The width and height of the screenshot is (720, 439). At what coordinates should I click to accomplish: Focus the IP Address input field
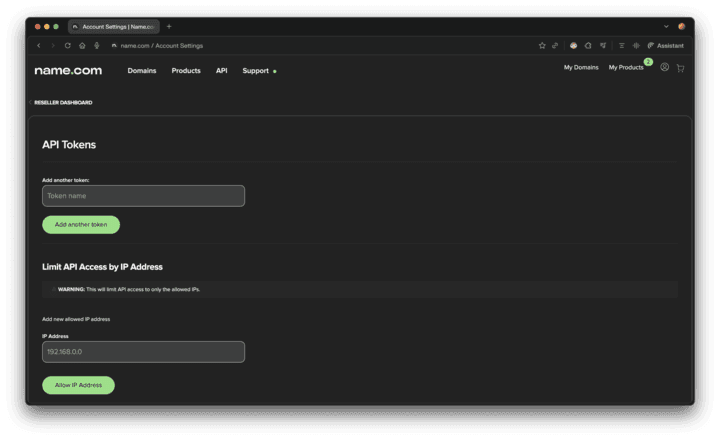[x=143, y=352]
